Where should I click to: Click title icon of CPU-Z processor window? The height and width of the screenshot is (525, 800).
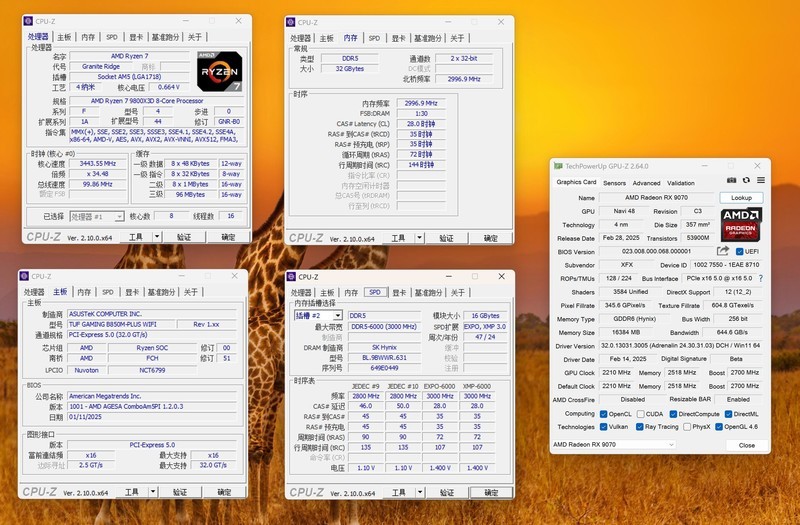[x=28, y=21]
